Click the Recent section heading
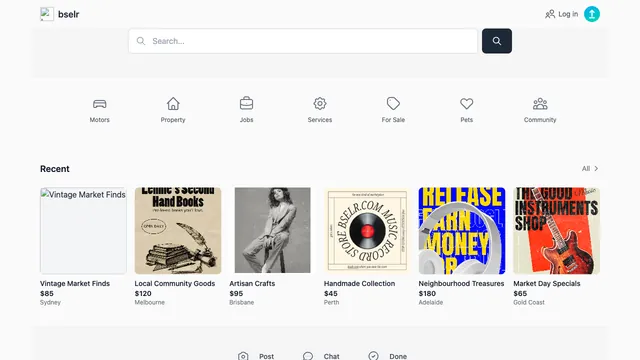 coord(55,169)
